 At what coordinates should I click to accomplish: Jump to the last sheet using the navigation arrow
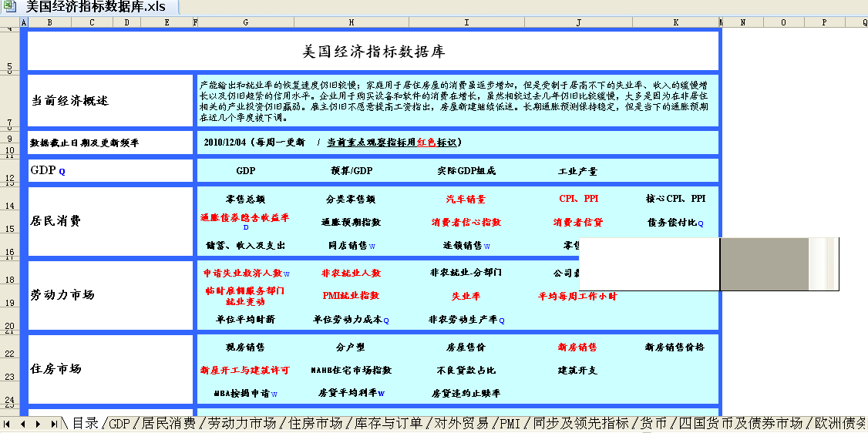54,424
